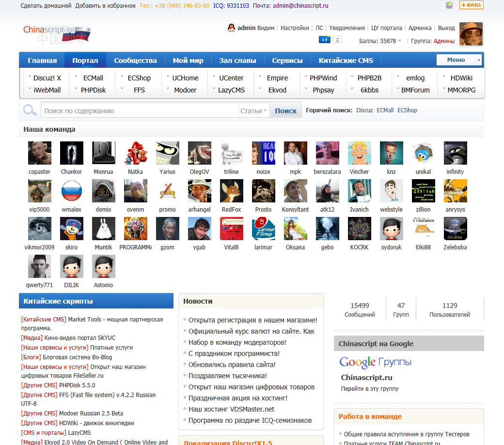The height and width of the screenshot is (445, 504).
Task: Select the Зал славы tab
Action: pyautogui.click(x=237, y=61)
